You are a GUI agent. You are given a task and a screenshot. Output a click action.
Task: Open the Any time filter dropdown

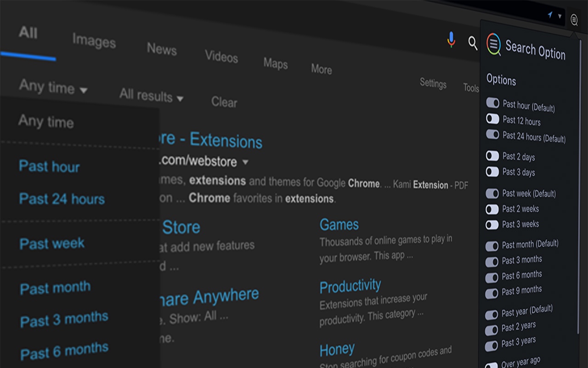point(53,86)
